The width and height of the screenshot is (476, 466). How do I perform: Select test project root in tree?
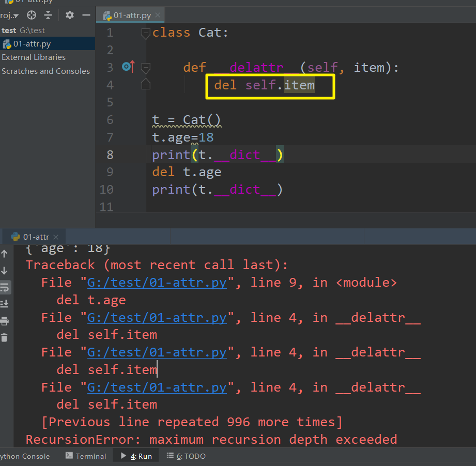pos(23,30)
